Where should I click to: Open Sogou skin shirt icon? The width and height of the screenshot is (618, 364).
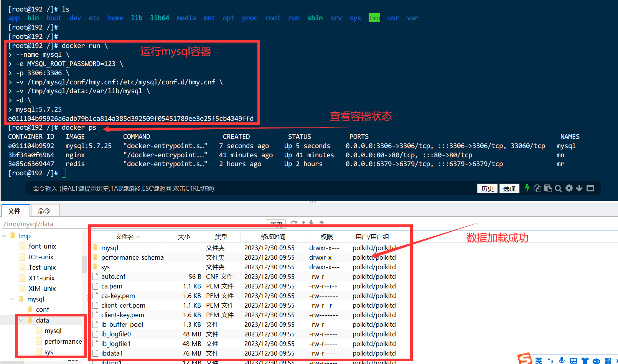585,361
